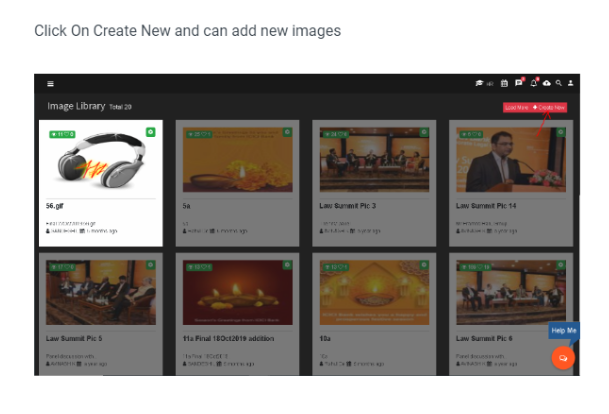Screen dimensions: 609x414
Task: Click the Load More button
Action: tap(517, 108)
